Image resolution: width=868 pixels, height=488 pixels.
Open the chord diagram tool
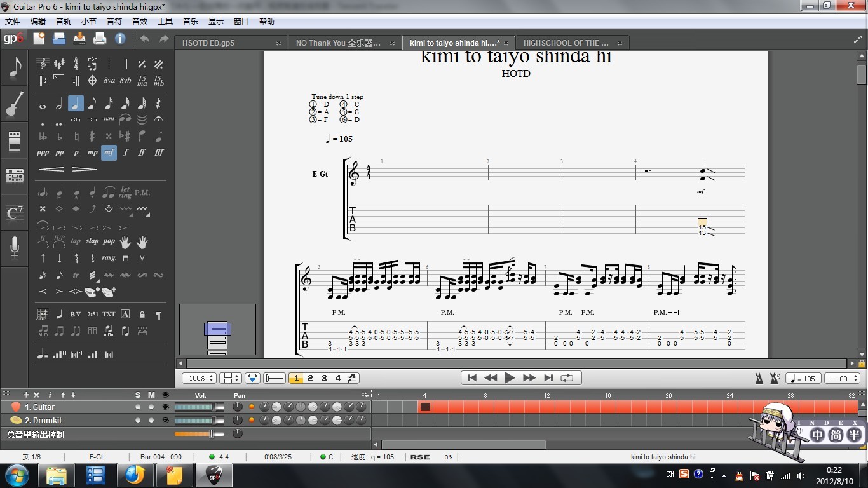[43, 315]
